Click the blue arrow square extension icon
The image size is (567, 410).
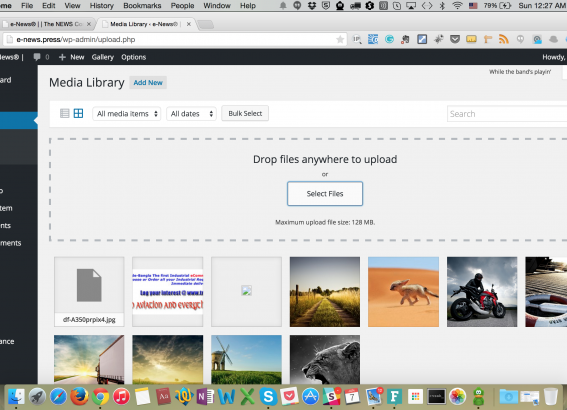tap(422, 39)
